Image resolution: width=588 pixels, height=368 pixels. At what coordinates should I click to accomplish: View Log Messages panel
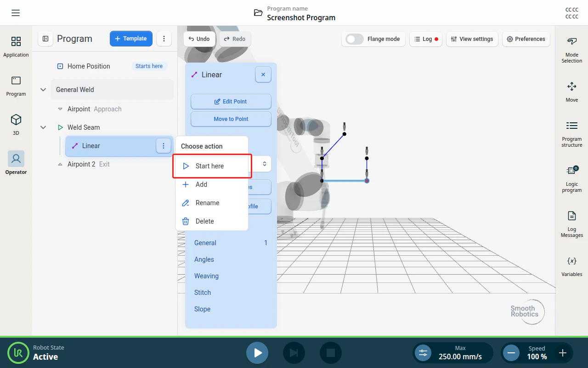tap(572, 224)
